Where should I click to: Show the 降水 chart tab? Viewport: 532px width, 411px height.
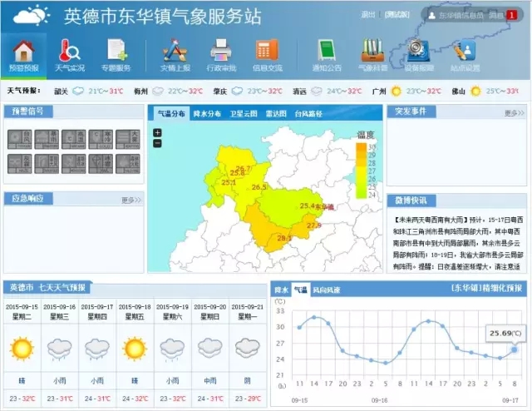281,290
